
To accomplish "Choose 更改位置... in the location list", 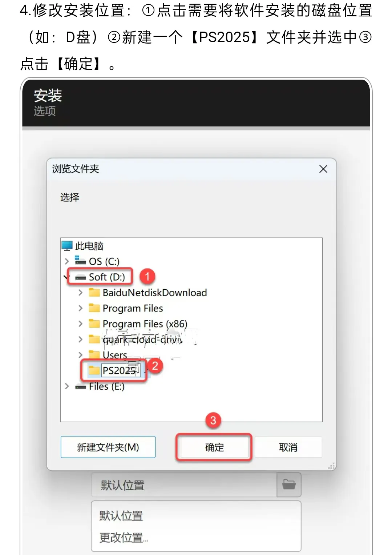I will (124, 538).
